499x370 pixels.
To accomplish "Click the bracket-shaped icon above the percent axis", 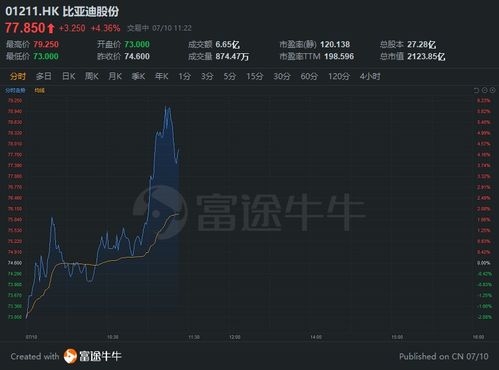I will coord(476,90).
